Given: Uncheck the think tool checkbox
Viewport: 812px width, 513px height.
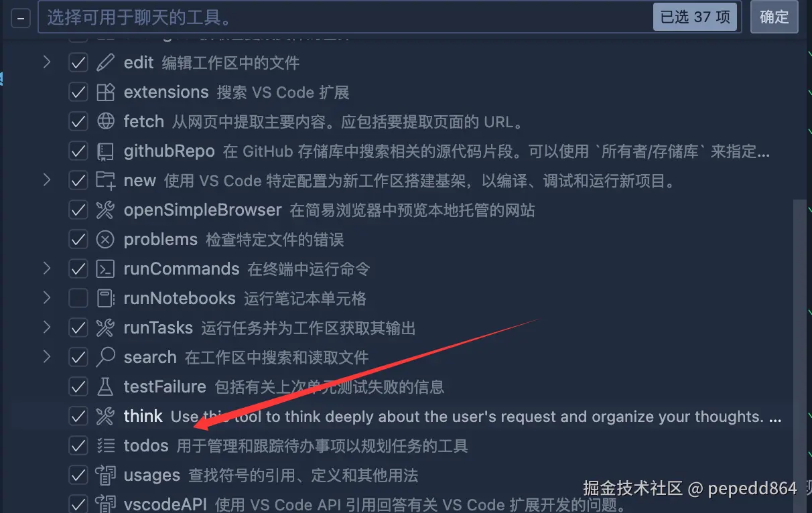Looking at the screenshot, I should (78, 417).
